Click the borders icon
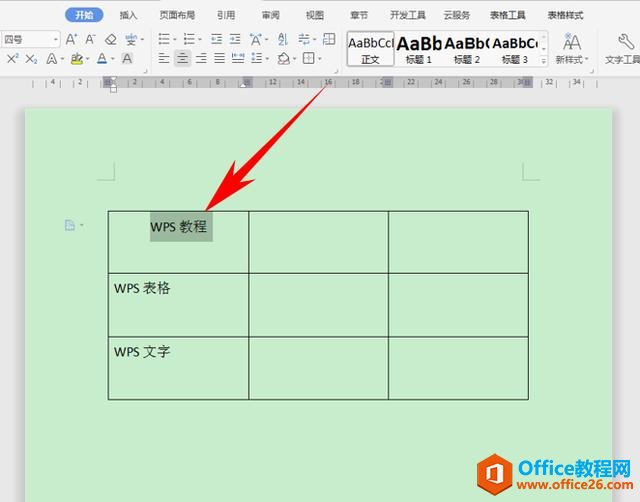Viewport: 640px width, 502px height. coord(309,58)
